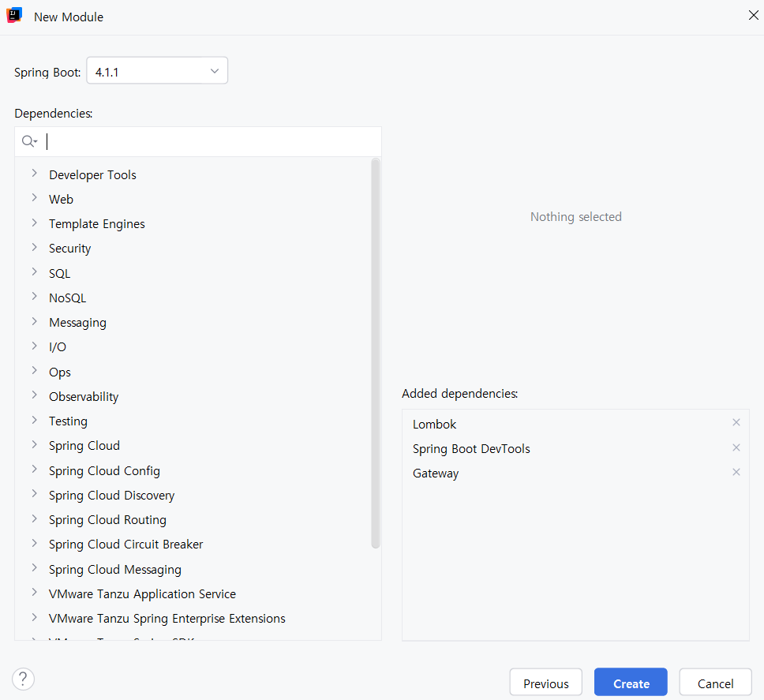This screenshot has height=700, width=764.
Task: Open the search options magnifier icon
Action: [x=29, y=142]
